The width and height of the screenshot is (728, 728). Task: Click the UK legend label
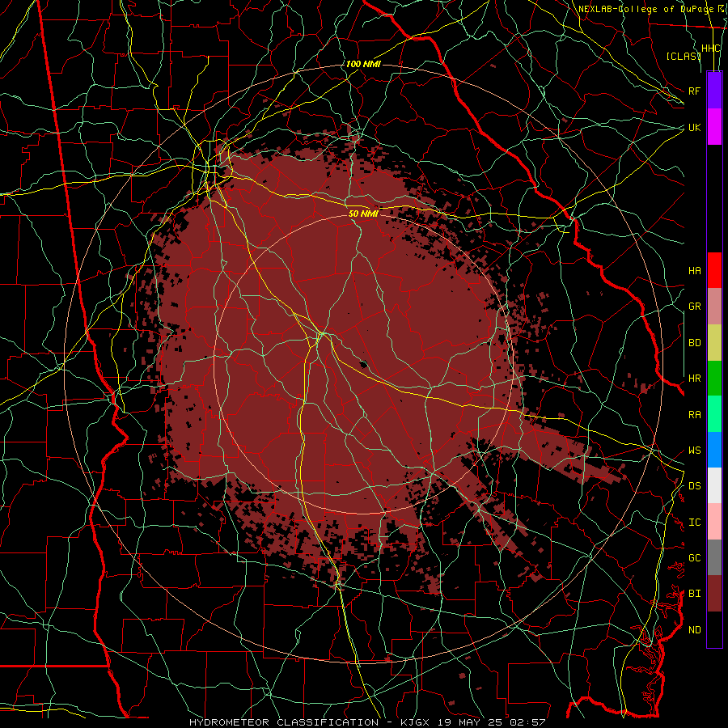(x=695, y=127)
